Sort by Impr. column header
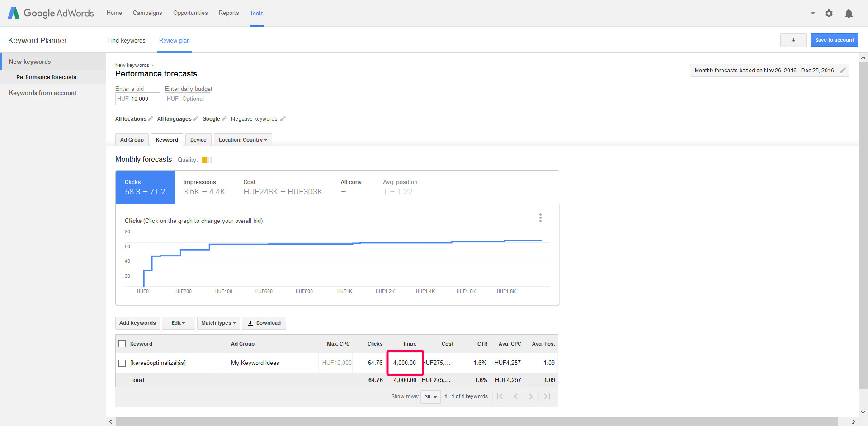This screenshot has height=426, width=868. point(410,344)
